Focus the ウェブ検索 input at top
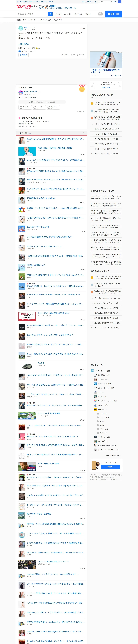The width and height of the screenshot is (138, 644). point(104,2)
